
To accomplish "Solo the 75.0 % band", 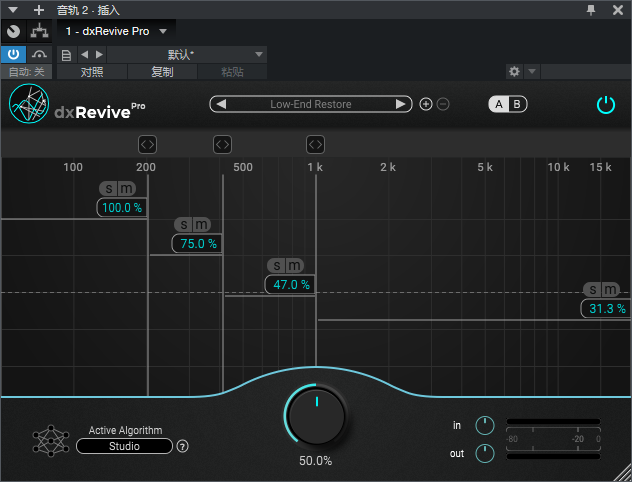I will coord(184,224).
